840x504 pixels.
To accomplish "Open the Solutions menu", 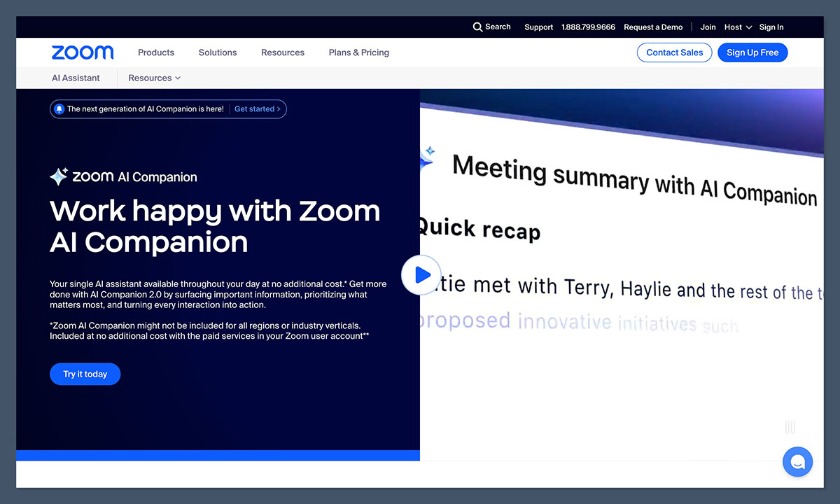I will [218, 52].
